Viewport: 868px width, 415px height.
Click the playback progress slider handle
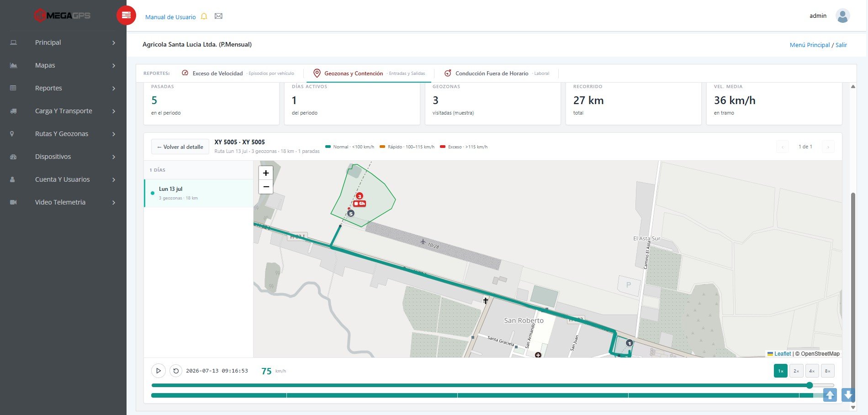[810, 385]
